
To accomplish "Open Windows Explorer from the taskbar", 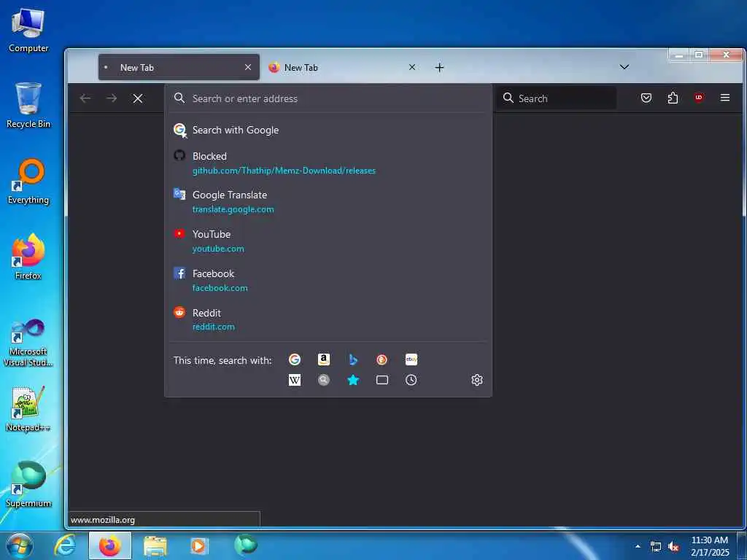I will pos(155,545).
